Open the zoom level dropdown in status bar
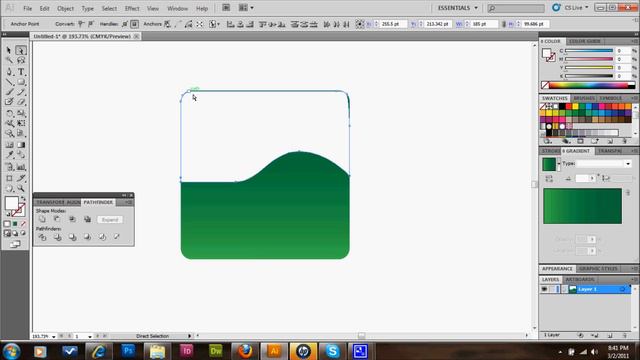Viewport: 640px width, 360px height. (54, 336)
